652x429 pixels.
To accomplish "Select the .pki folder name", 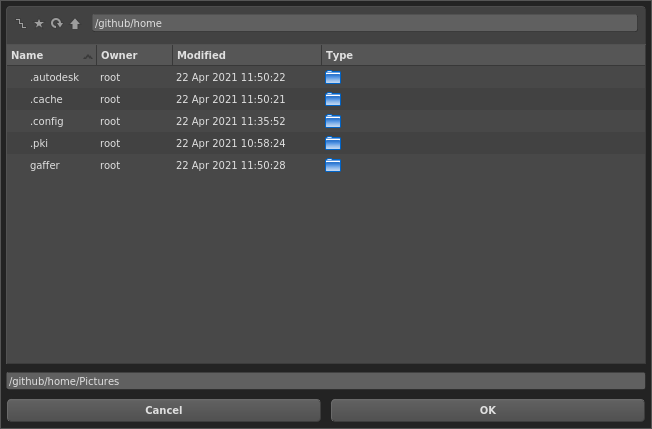I will click(x=39, y=143).
